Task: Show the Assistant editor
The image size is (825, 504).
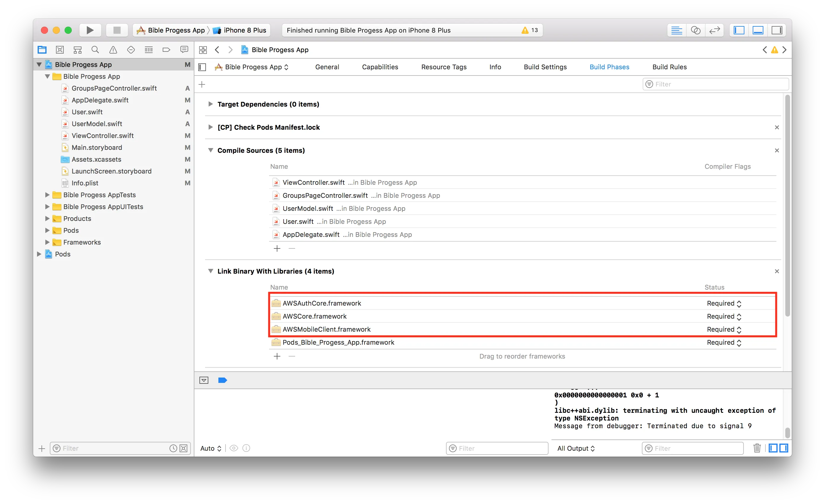Action: (x=696, y=30)
